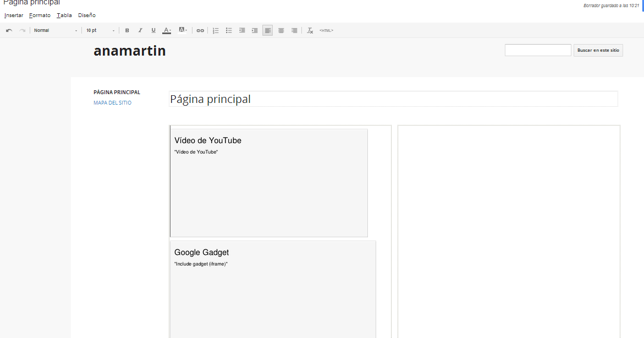Decrease the paragraph indent
The image size is (644, 338).
point(242,30)
